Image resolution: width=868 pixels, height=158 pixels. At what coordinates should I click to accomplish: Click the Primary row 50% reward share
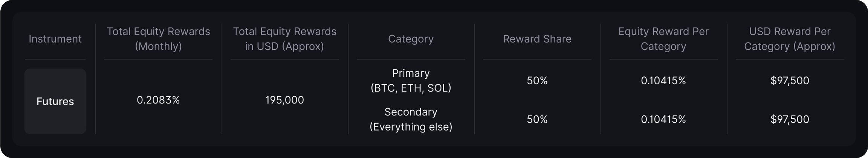(537, 81)
